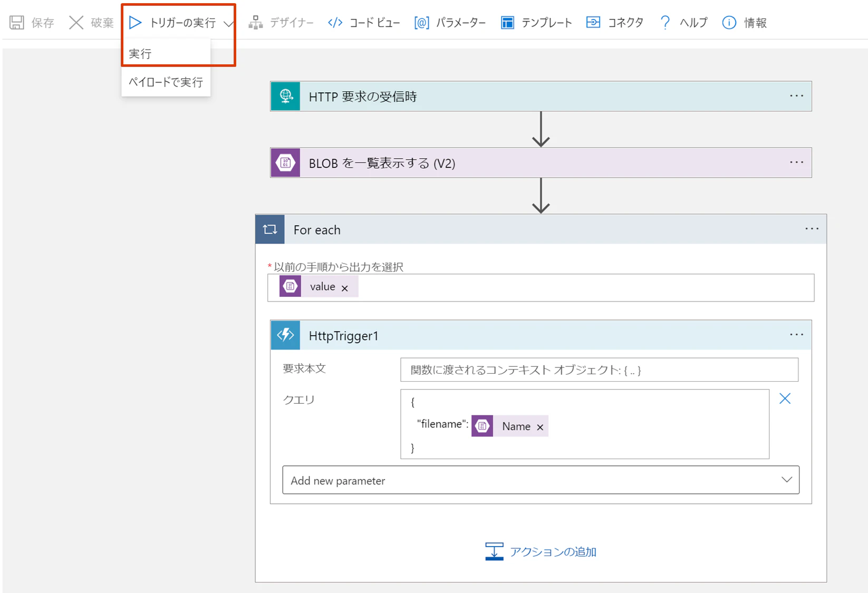Click the パラメーター toolbar label
Screen dimensions: 868x593
(461, 23)
